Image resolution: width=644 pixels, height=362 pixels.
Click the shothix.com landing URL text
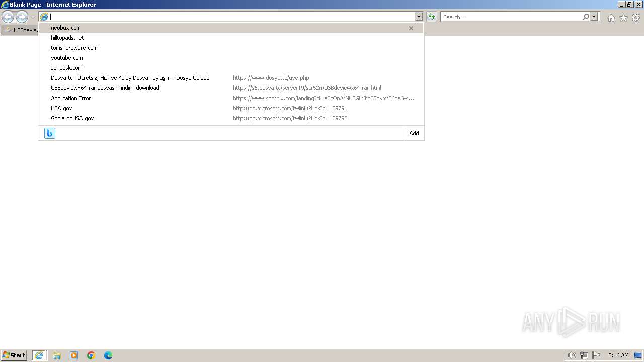[x=324, y=98]
